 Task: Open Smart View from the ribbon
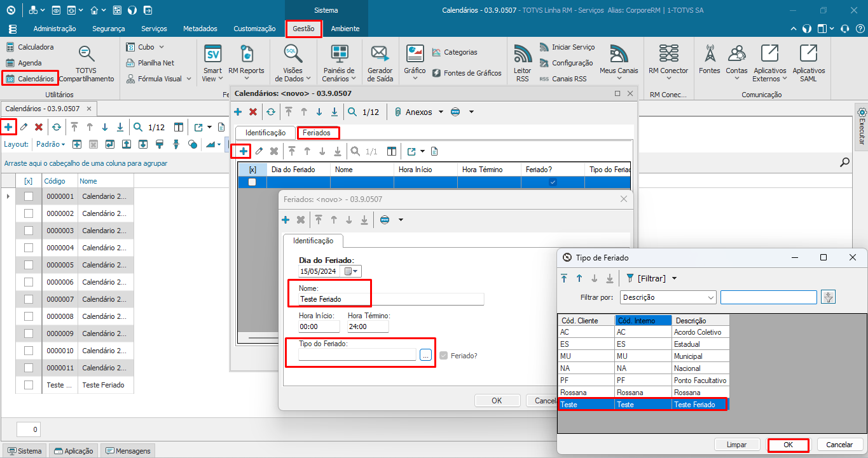click(x=212, y=64)
